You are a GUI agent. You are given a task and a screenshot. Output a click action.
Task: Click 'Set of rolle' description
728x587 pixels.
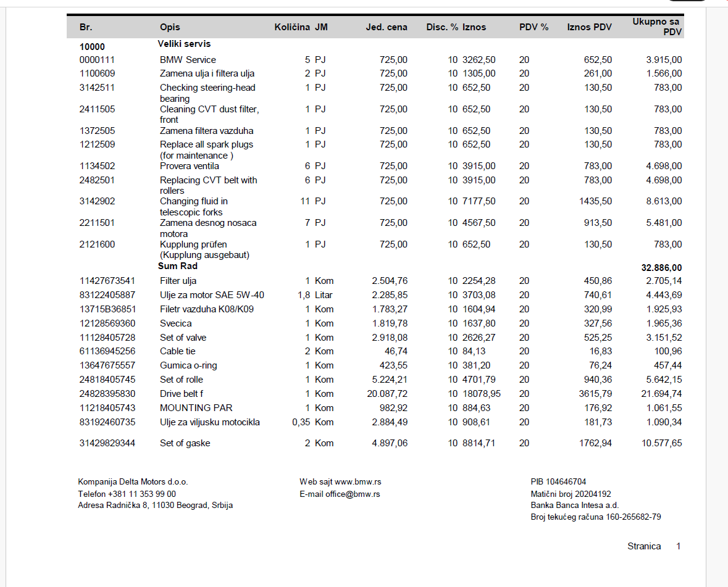[x=182, y=380]
